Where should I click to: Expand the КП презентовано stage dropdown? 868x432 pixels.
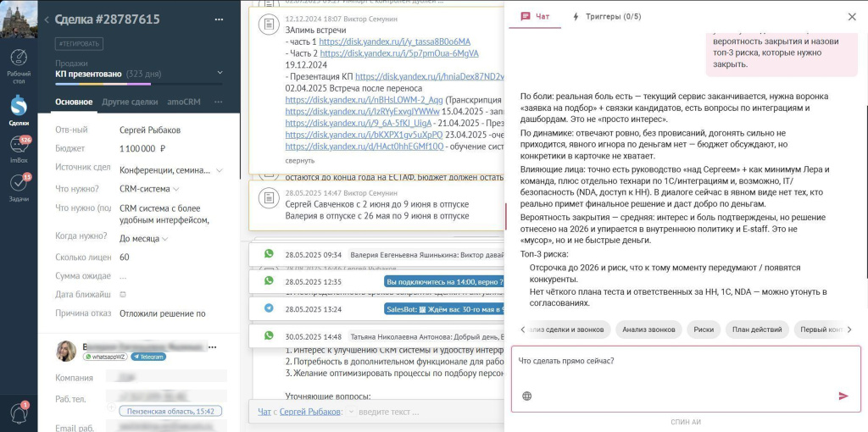(x=220, y=73)
